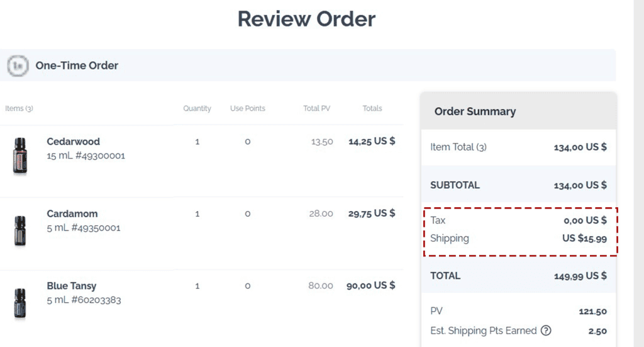Open the Cedarwood bottle thumbnail
Image resolution: width=644 pixels, height=347 pixels.
pos(20,156)
